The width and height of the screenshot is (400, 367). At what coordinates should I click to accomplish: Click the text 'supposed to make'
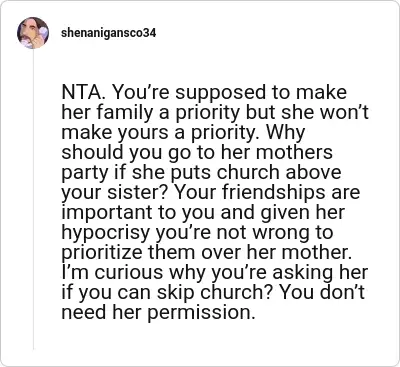pos(261,93)
